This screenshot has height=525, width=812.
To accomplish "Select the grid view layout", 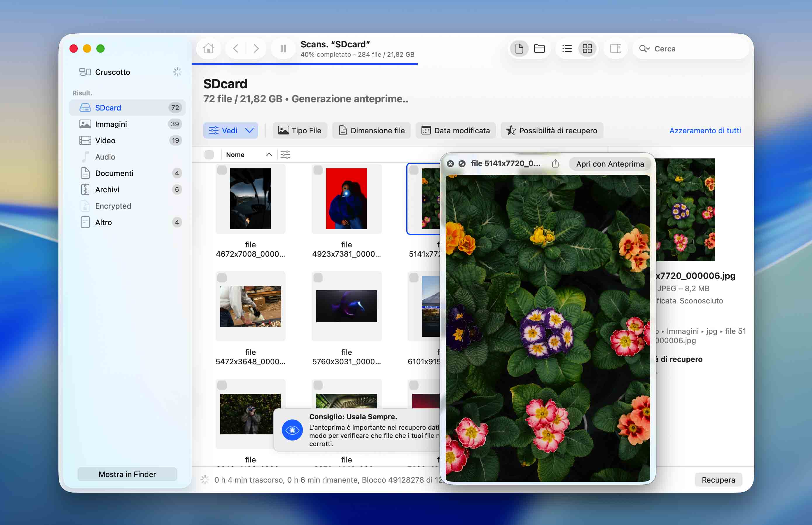I will (587, 49).
